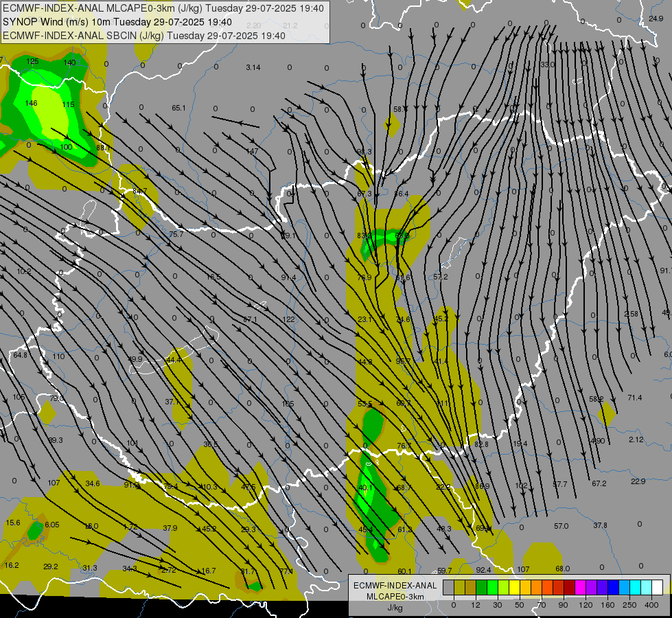Click map value 24.9
The height and width of the screenshot is (618, 672).
tap(656, 19)
